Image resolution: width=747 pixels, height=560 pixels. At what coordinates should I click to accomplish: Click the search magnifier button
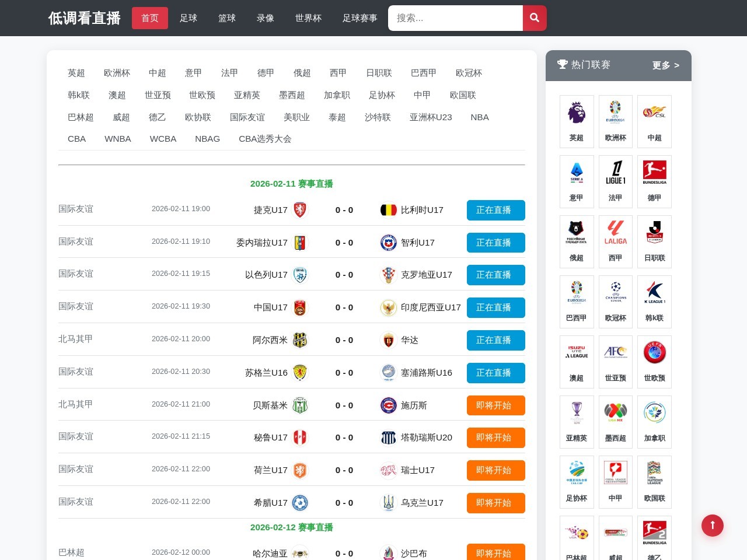(534, 18)
